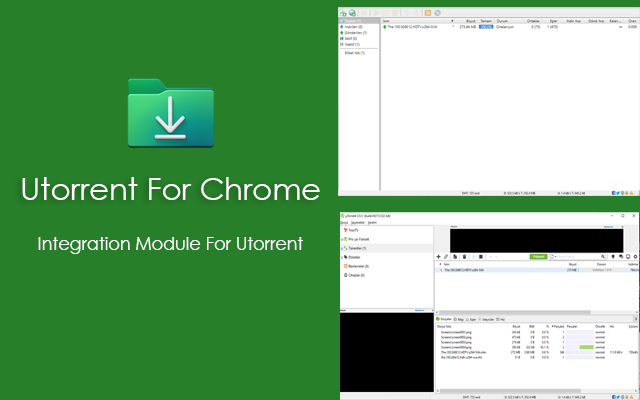Click green pieces bar in the screen0004.png row

point(587,347)
